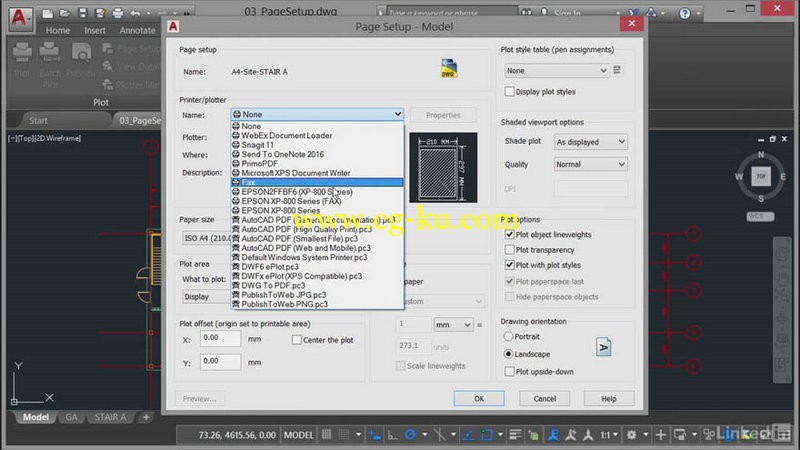Image resolution: width=800 pixels, height=450 pixels.
Task: Toggle lineweight display icon in status bar
Action: click(515, 435)
